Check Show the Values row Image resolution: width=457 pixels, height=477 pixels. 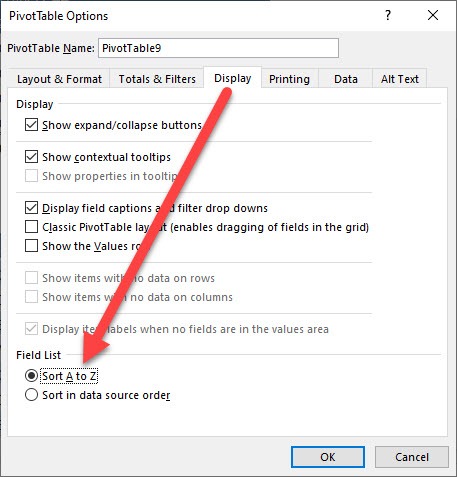pyautogui.click(x=31, y=246)
